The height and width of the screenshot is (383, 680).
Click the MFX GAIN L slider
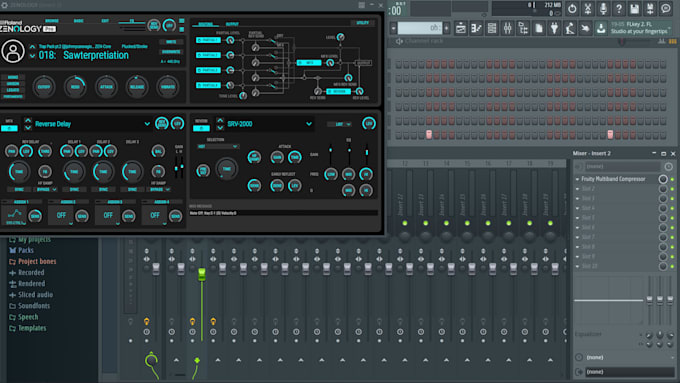click(x=177, y=168)
